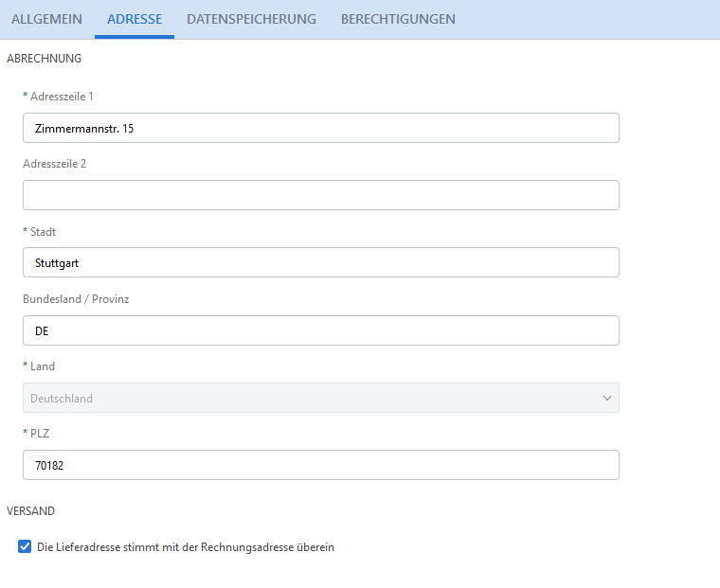Click the Bundesland / Provinz field containing DE
The image size is (720, 588).
(320, 330)
